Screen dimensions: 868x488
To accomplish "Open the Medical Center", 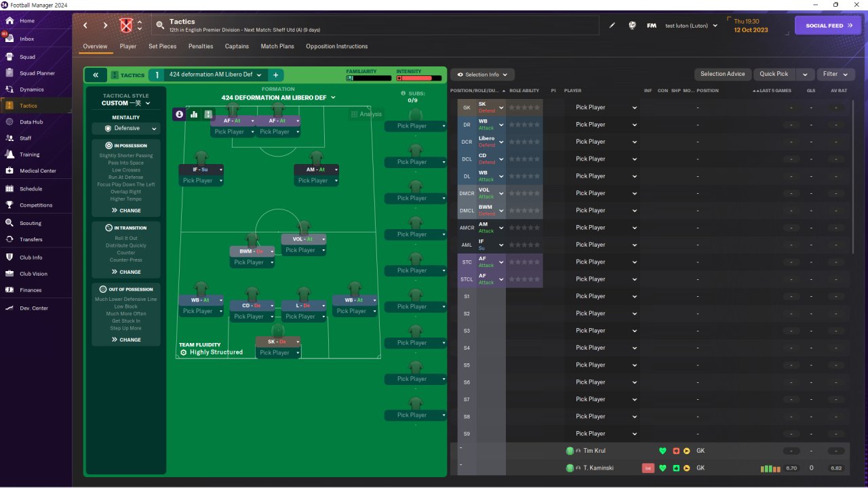I will [x=38, y=171].
